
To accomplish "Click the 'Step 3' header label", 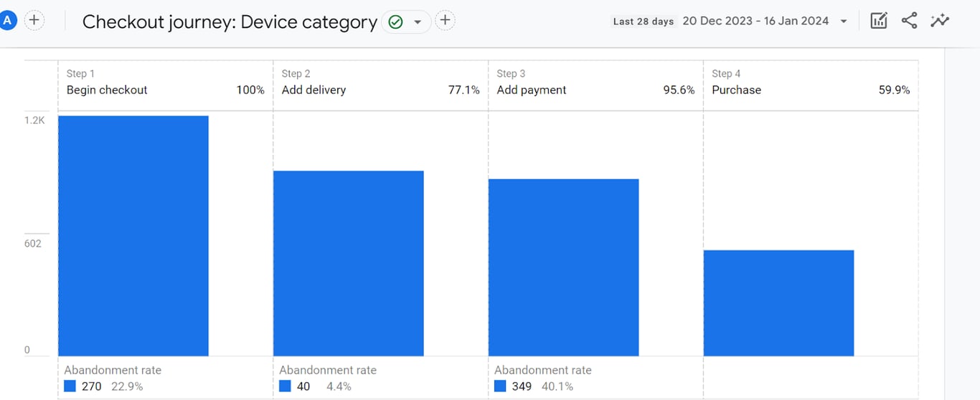I will pos(511,74).
